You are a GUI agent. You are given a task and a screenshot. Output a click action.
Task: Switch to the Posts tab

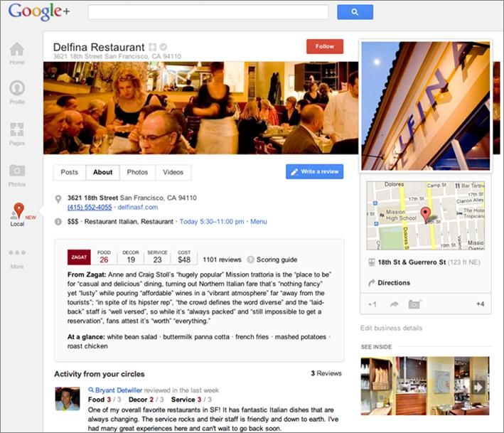click(x=70, y=172)
